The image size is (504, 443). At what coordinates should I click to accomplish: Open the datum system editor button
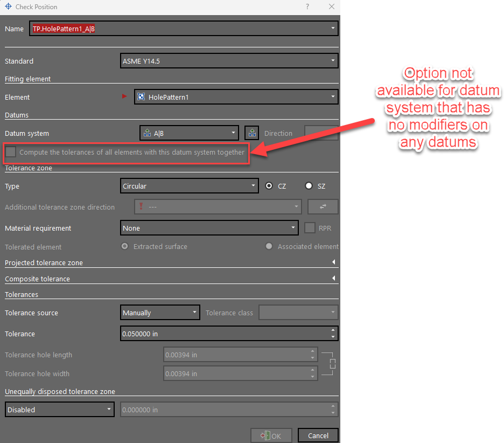point(252,133)
